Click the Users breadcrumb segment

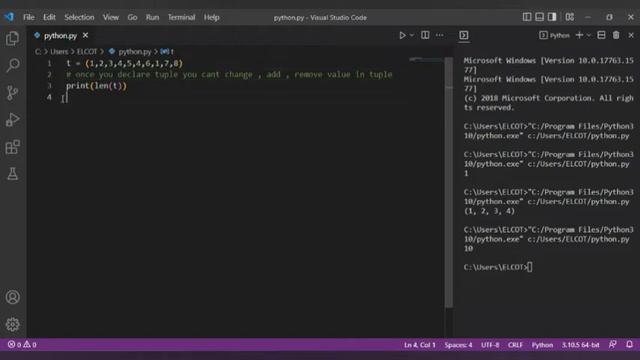point(59,52)
